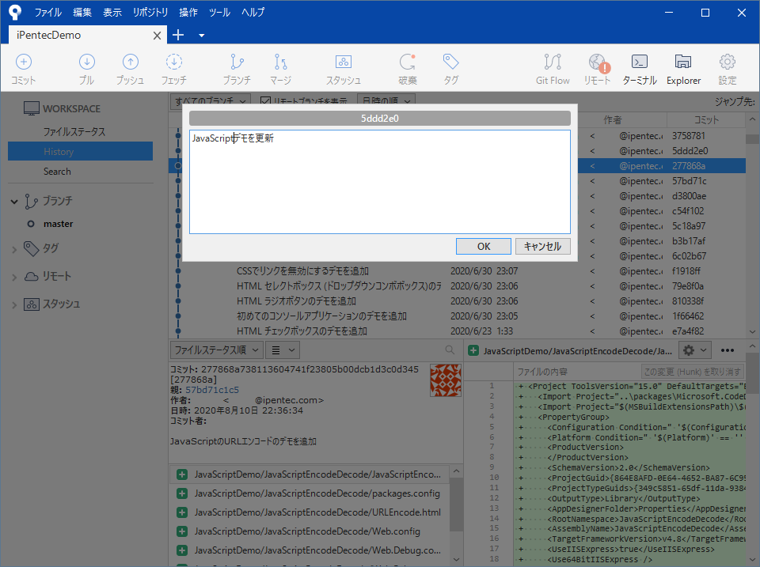Image resolution: width=760 pixels, height=567 pixels.
Task: Select Search in the sidebar
Action: pyautogui.click(x=57, y=171)
